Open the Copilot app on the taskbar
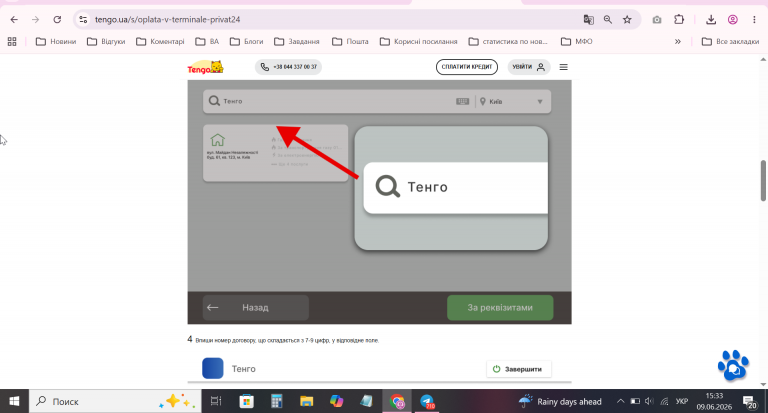 [336, 401]
